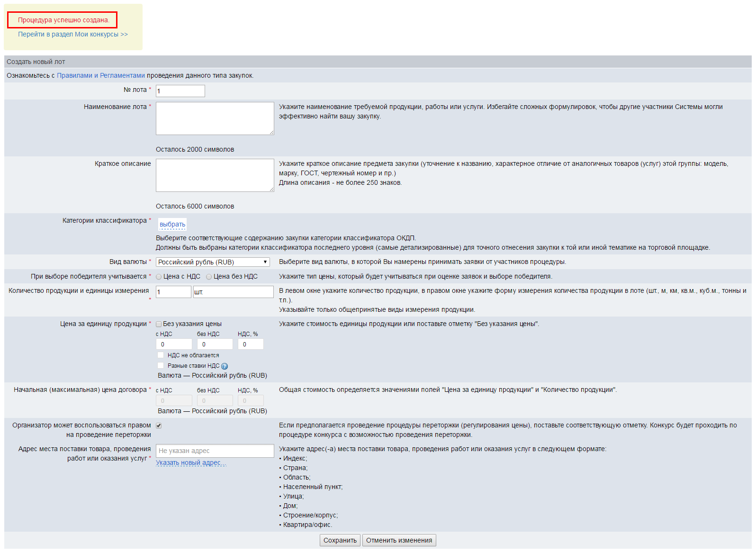756x553 pixels.
Task: Follow the Перейти в раздел Мои конкурсы link
Action: tap(73, 34)
